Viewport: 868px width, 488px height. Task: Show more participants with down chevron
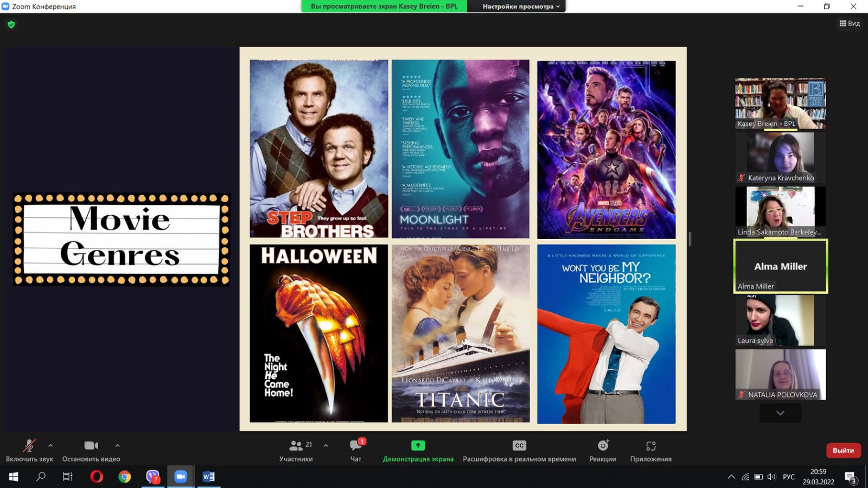pos(780,413)
